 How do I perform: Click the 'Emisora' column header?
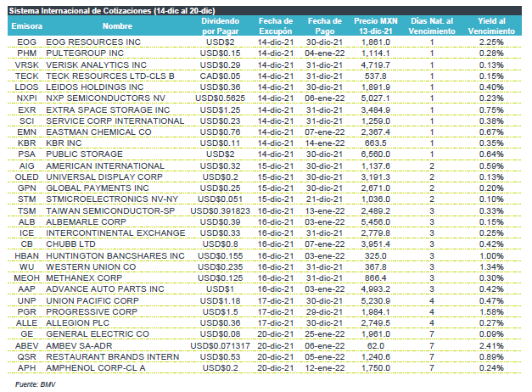[27, 26]
